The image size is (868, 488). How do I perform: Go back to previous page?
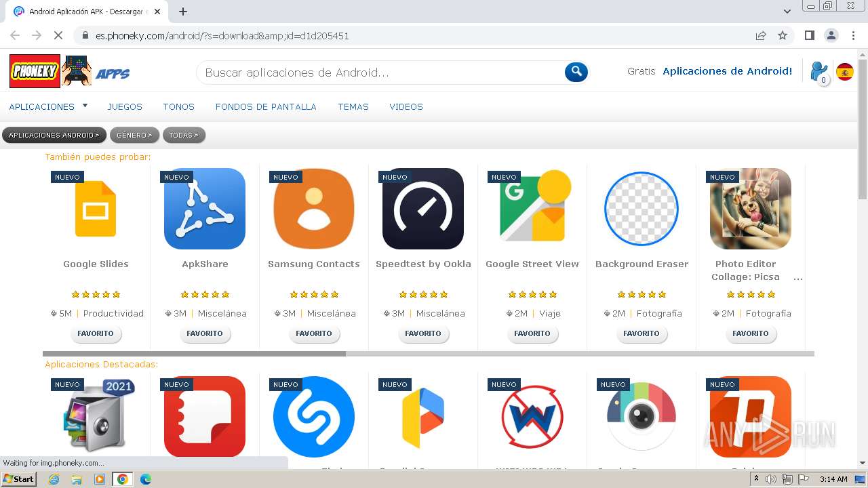click(x=15, y=35)
